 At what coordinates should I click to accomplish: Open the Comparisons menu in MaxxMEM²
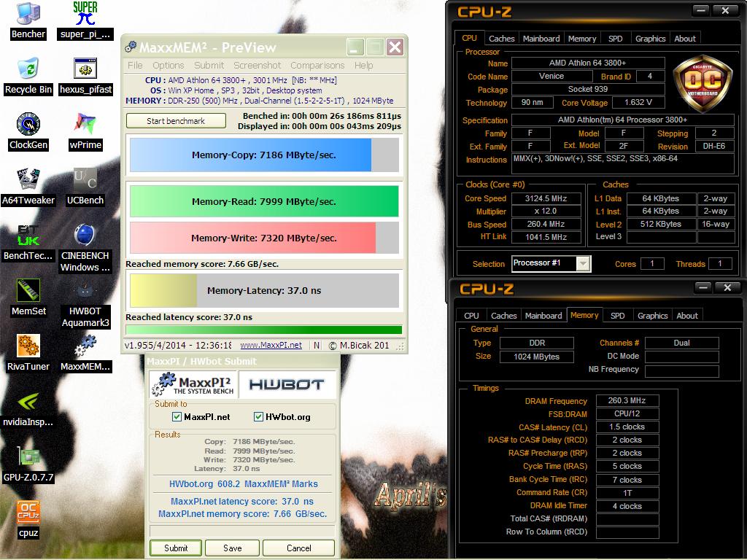click(317, 65)
